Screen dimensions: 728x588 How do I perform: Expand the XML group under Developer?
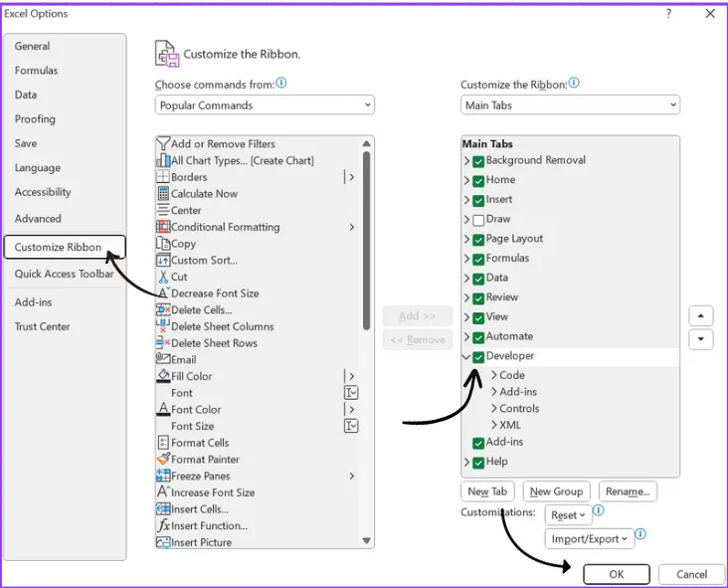point(494,425)
